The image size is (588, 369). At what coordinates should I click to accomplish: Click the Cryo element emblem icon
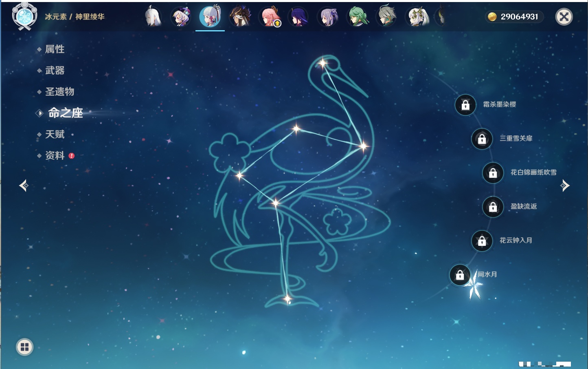pos(24,16)
